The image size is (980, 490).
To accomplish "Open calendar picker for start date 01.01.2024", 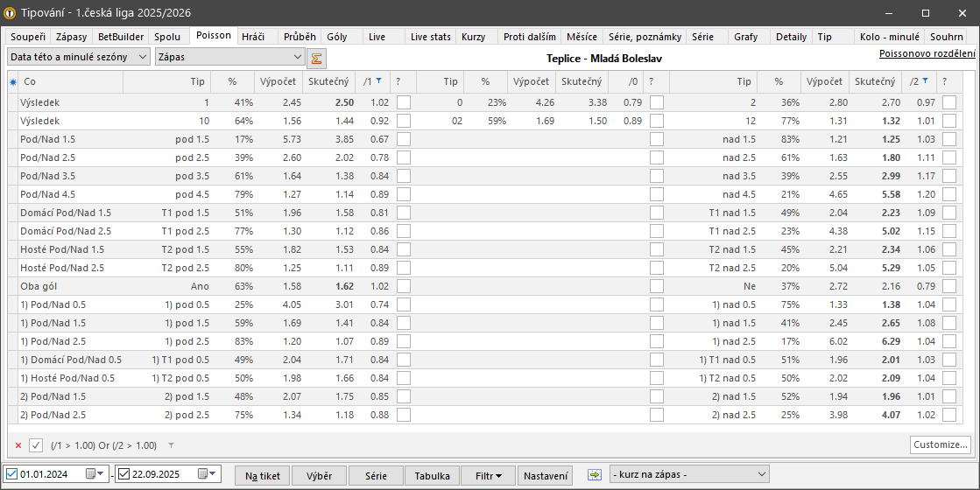I will [x=92, y=474].
